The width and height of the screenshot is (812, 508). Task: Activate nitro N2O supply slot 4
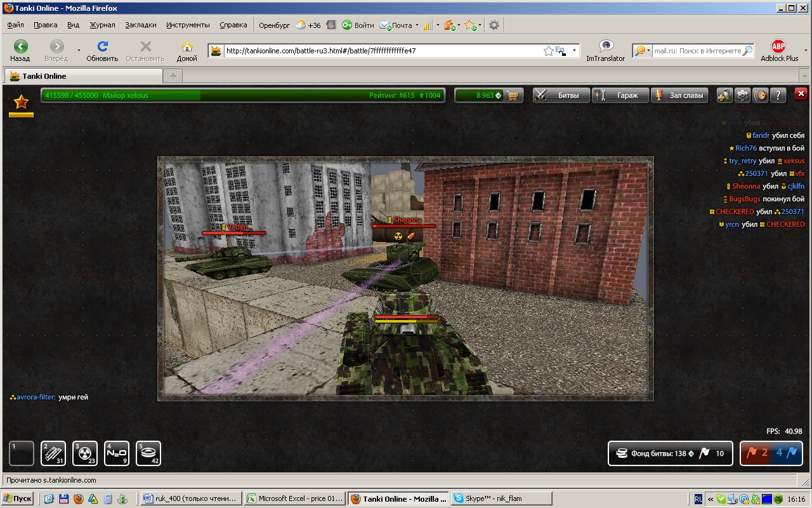point(117,453)
